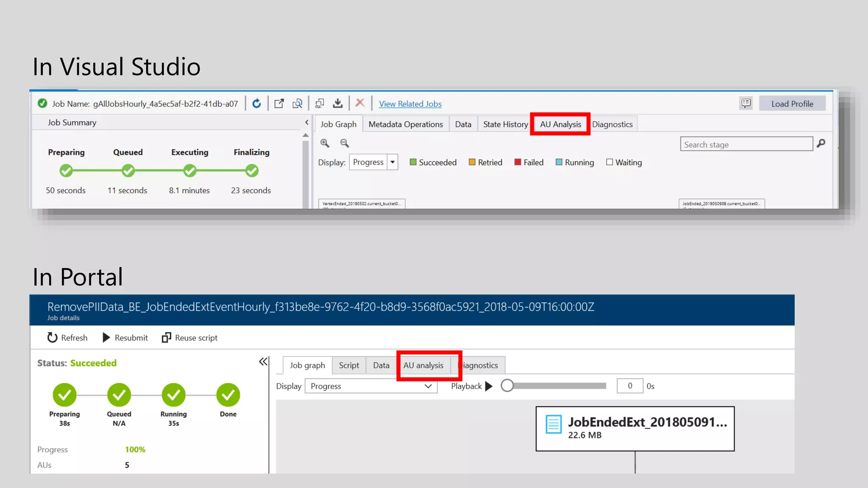Collapse the Job Summary panel arrow

tap(306, 122)
